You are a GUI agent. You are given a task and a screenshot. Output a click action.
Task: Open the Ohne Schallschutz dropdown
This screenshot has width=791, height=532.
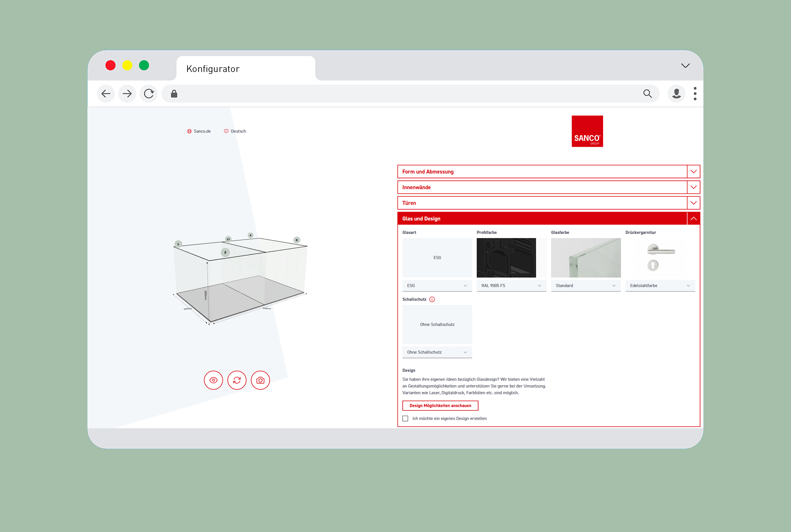pos(437,352)
